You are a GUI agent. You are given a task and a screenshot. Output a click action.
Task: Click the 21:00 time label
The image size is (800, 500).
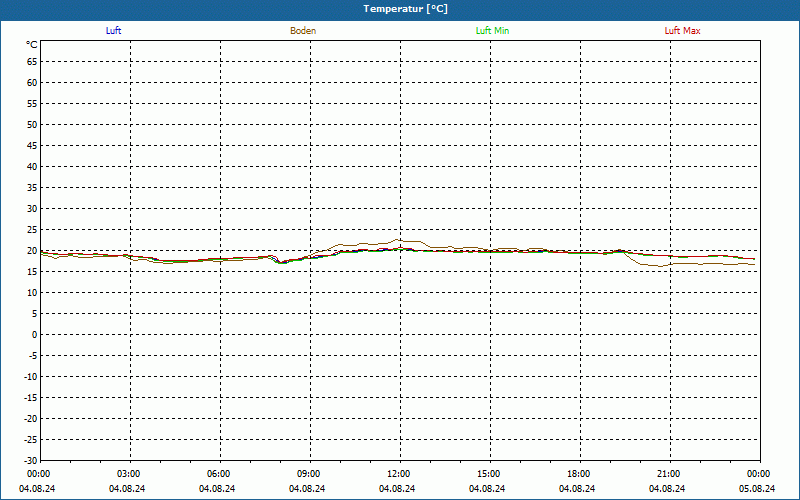pos(669,474)
